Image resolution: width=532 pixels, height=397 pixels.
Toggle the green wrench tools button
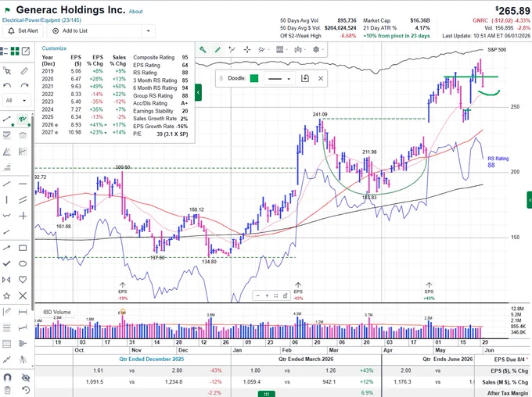click(x=203, y=50)
